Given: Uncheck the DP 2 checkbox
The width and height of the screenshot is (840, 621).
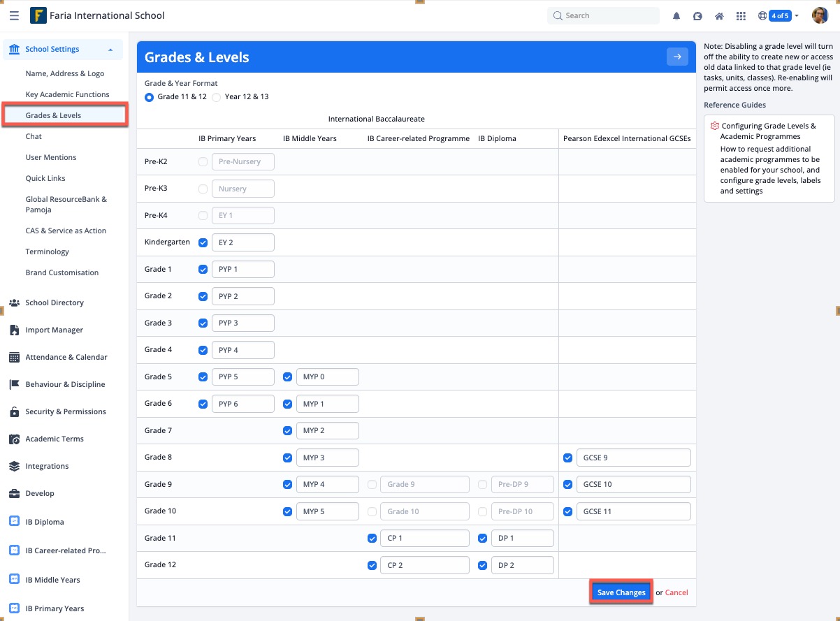Looking at the screenshot, I should coord(483,565).
